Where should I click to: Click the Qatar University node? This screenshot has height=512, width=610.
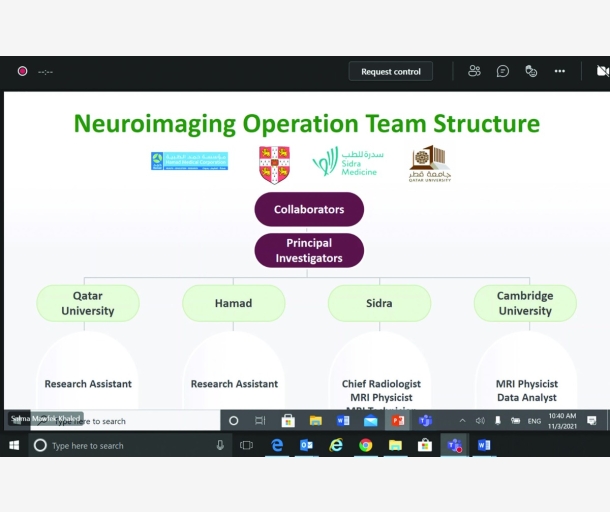(88, 303)
